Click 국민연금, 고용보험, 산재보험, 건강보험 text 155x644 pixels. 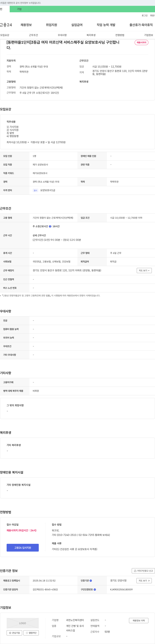51,262
